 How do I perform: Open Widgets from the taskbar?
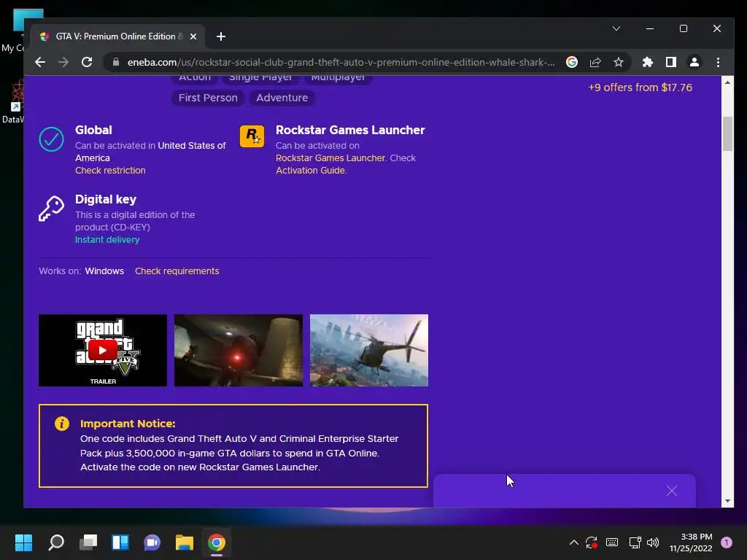(120, 542)
